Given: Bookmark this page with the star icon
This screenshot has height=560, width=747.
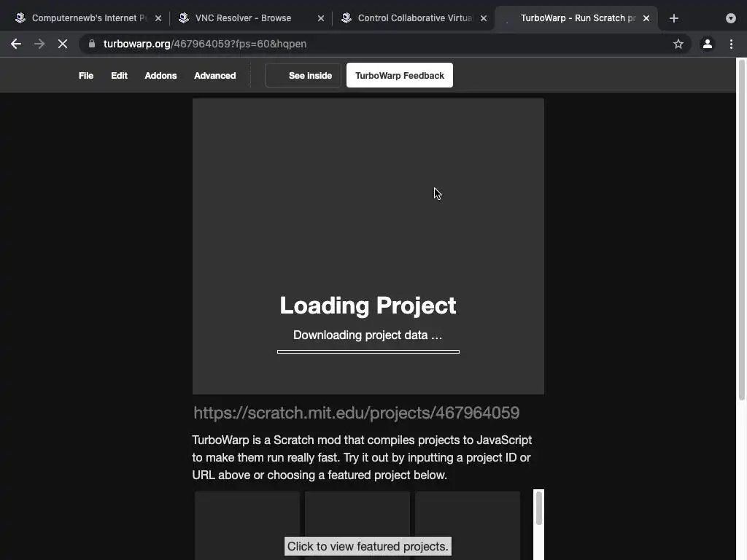Looking at the screenshot, I should click(678, 44).
